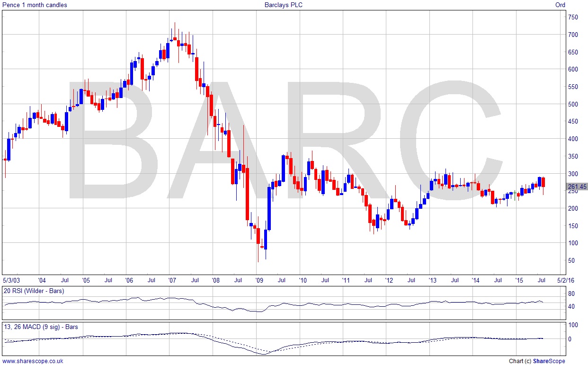
Task: Select the 50 price axis label
Action: 571,260
